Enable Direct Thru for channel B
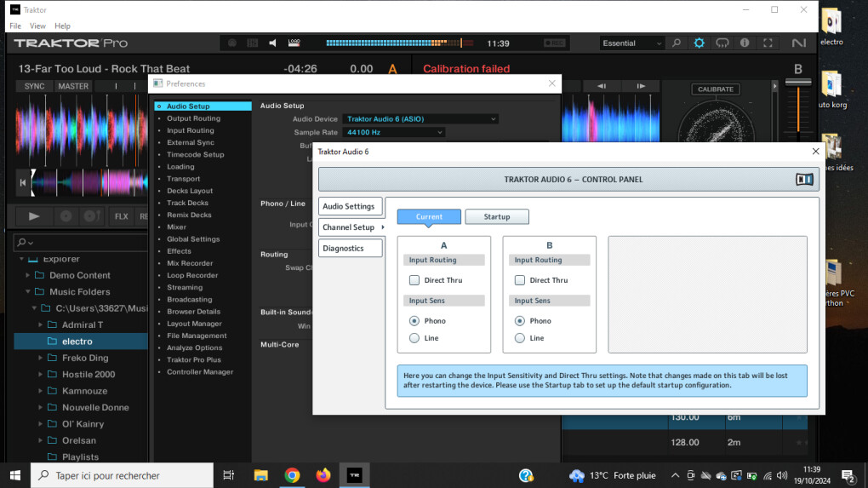The image size is (868, 488). click(x=520, y=280)
